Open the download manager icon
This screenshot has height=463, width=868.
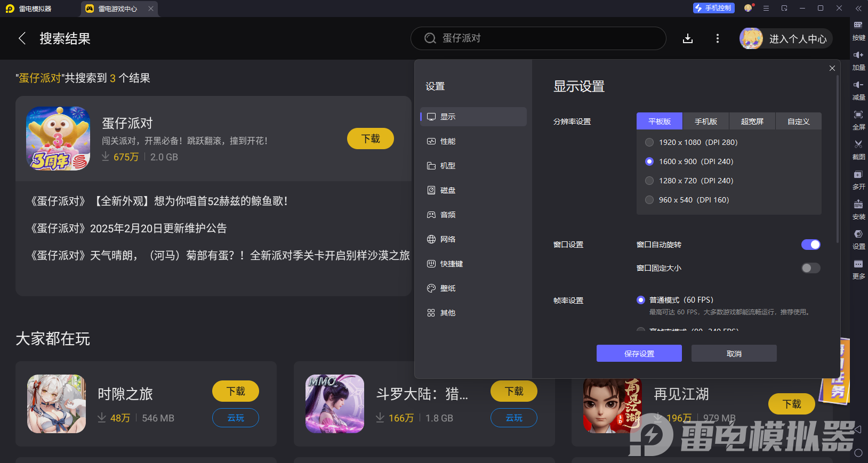coord(688,38)
